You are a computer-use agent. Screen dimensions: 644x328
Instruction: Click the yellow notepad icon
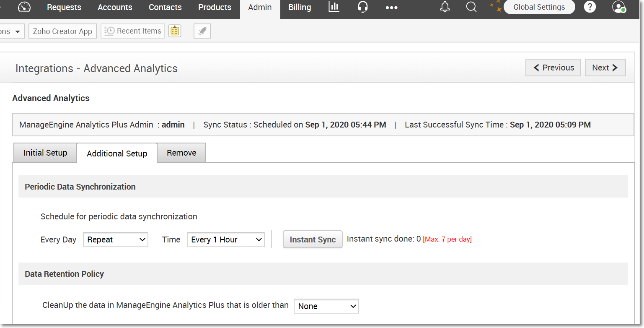[175, 31]
